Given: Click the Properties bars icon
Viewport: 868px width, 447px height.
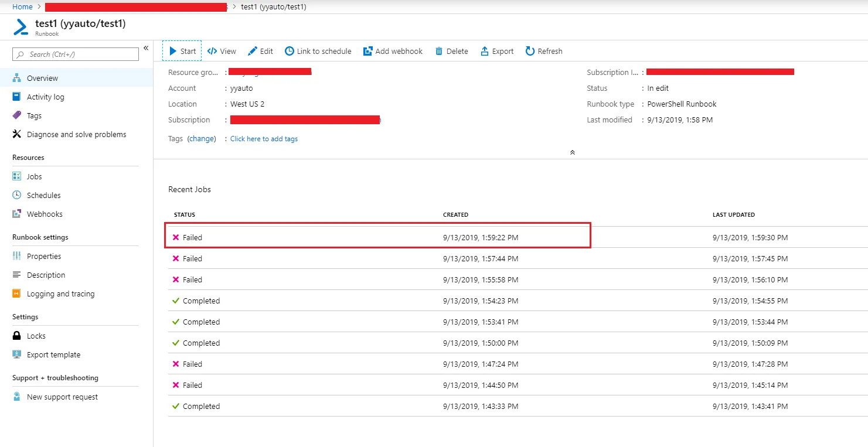Looking at the screenshot, I should 17,256.
